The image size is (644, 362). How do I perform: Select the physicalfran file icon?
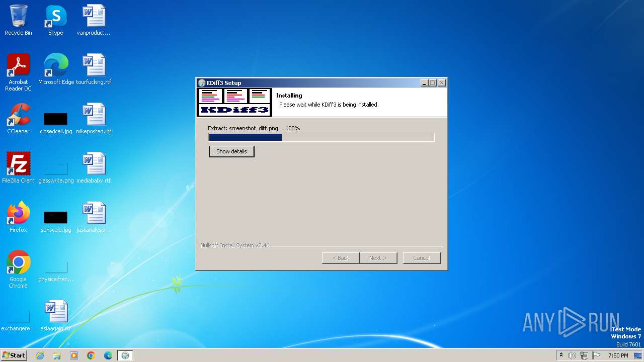pyautogui.click(x=56, y=271)
